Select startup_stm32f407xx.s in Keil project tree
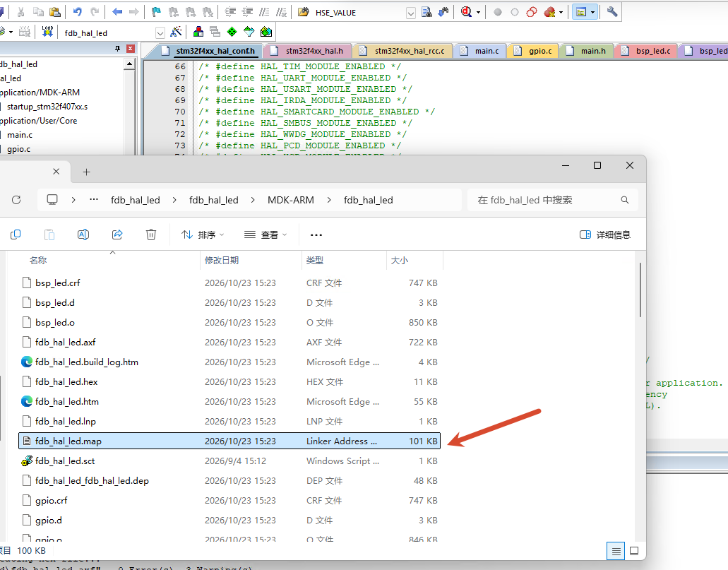Viewport: 728px width, 570px height. [47, 107]
